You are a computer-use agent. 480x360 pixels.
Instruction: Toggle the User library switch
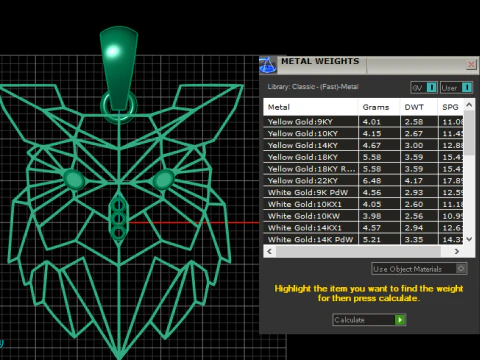(456, 88)
